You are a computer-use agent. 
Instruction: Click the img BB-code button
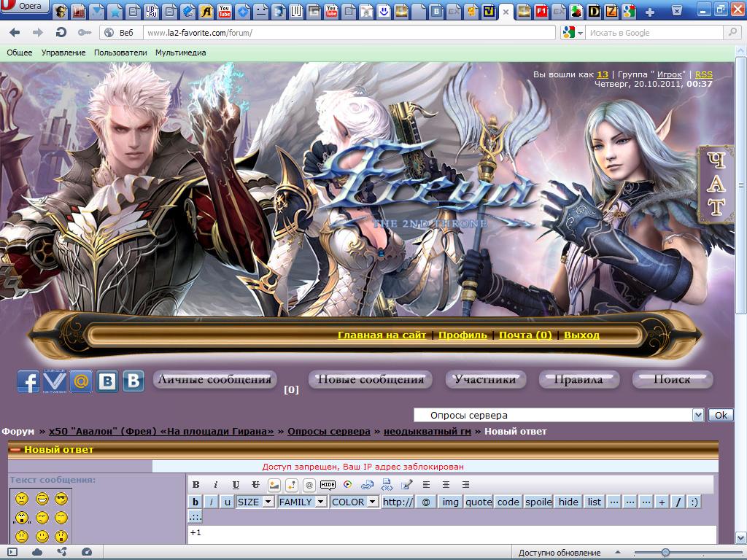(x=450, y=502)
